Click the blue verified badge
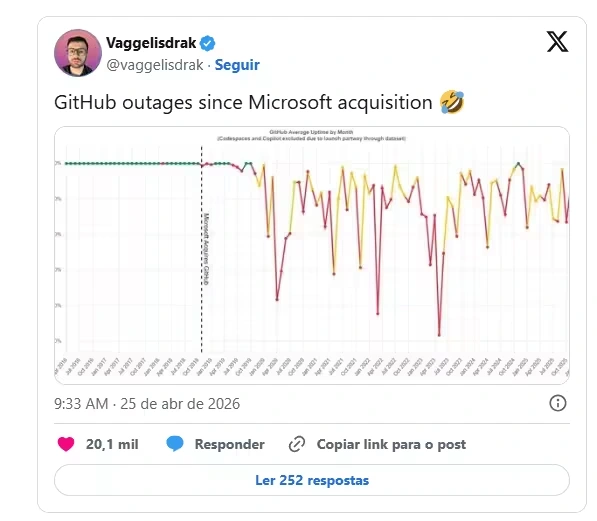The height and width of the screenshot is (521, 597). [x=208, y=43]
